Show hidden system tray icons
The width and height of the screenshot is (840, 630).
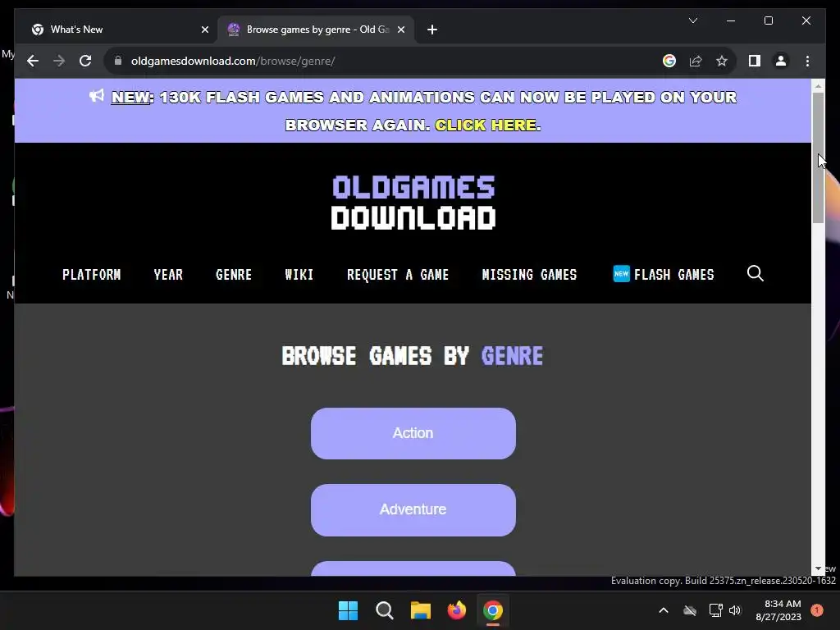(663, 610)
